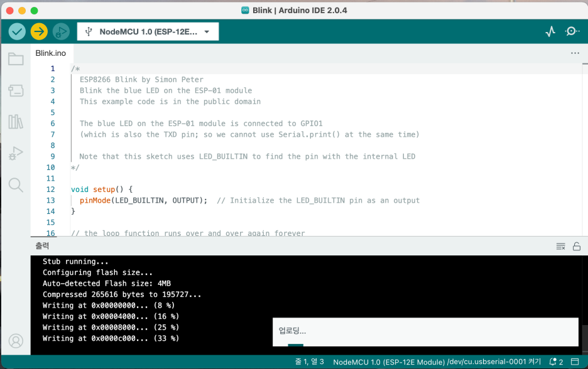Click the output panel scrollbar
This screenshot has height=369, width=588.
click(585, 339)
